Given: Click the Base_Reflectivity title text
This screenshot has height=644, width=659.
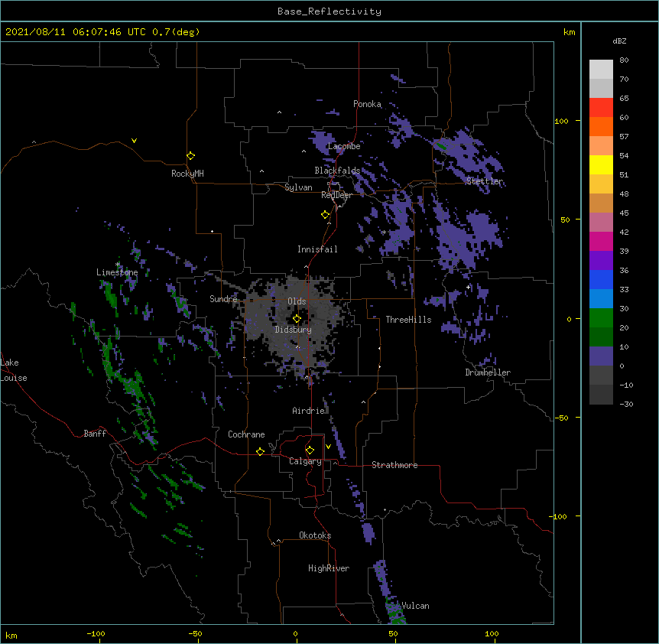Looking at the screenshot, I should tap(329, 11).
